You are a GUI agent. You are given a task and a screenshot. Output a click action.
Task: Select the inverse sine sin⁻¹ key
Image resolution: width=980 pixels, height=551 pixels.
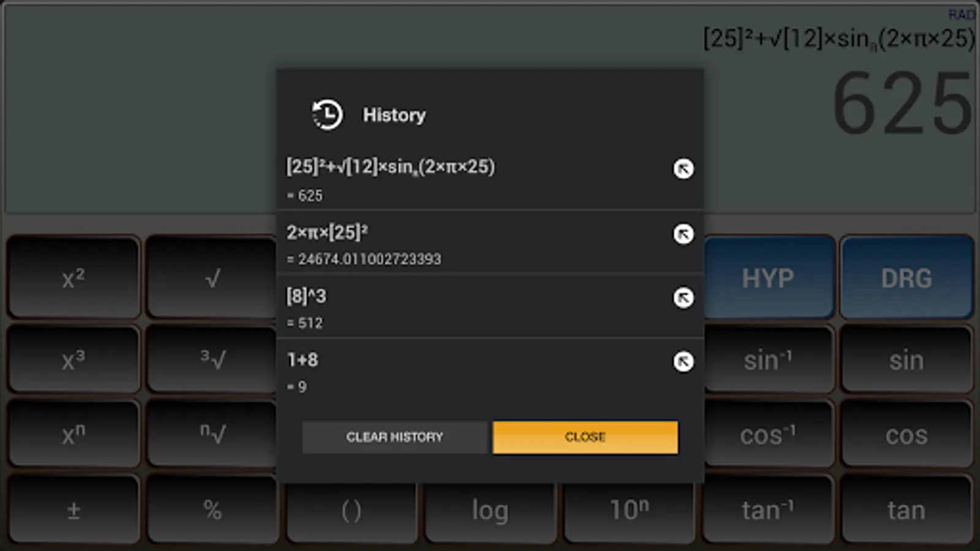pyautogui.click(x=767, y=359)
